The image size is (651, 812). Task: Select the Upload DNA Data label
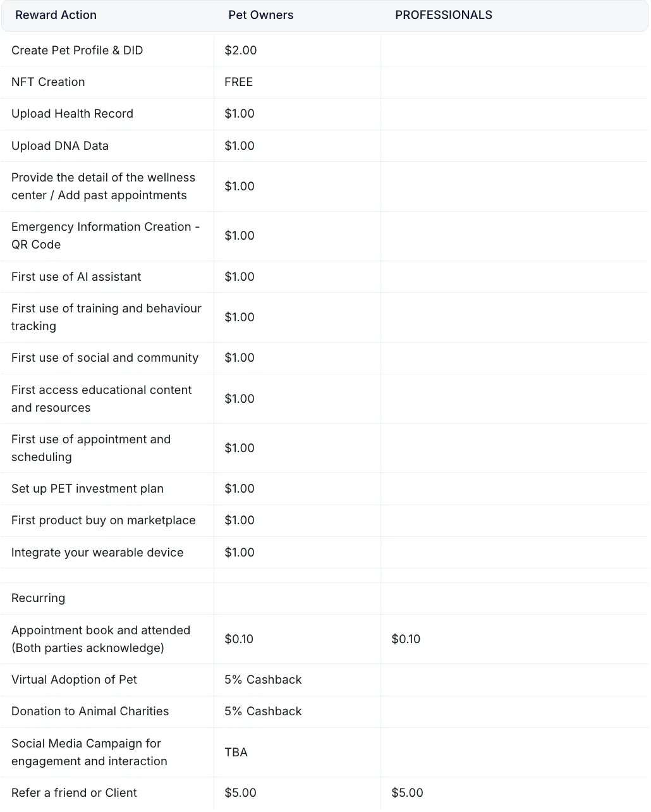[x=60, y=146]
